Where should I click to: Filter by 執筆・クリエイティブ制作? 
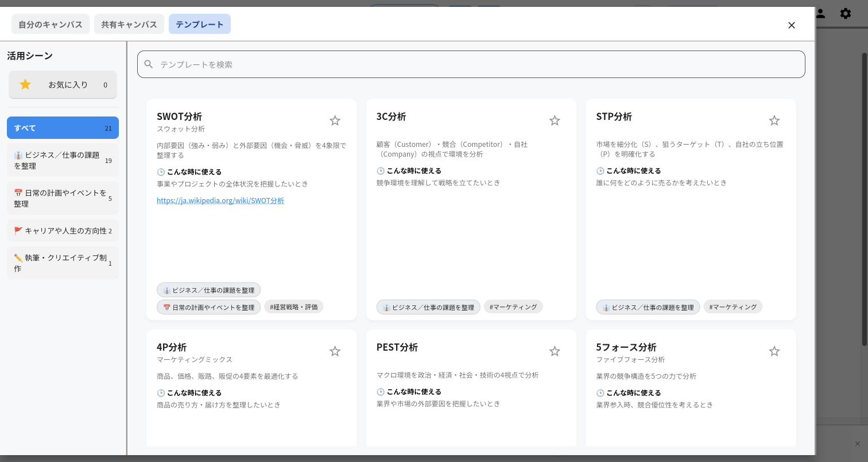point(63,263)
